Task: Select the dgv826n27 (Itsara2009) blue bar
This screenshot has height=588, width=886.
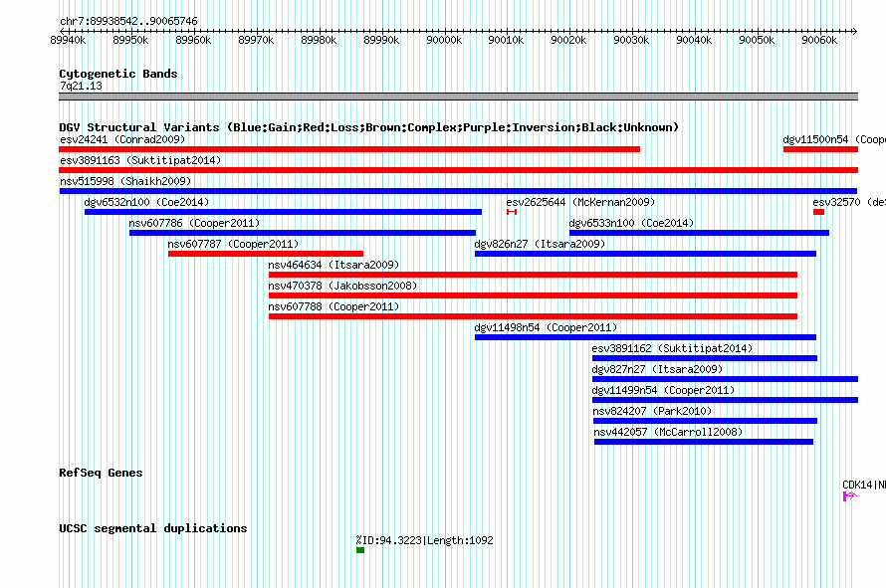Action: click(645, 254)
